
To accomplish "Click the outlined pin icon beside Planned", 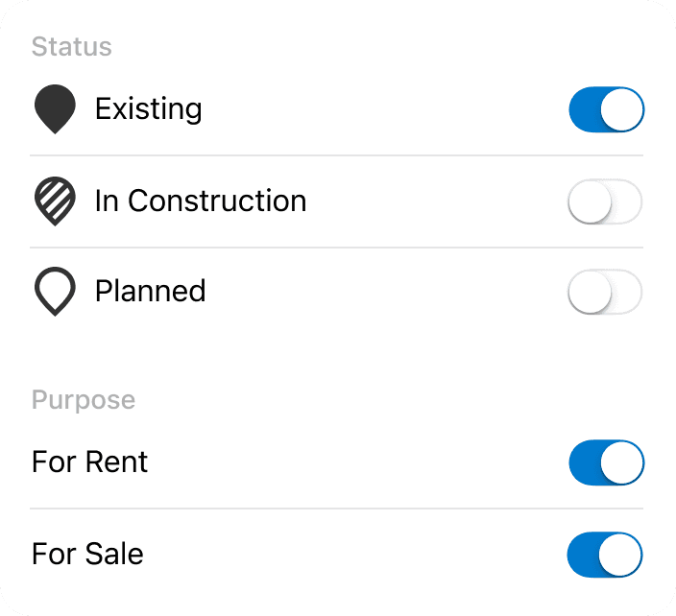I will pyautogui.click(x=55, y=292).
